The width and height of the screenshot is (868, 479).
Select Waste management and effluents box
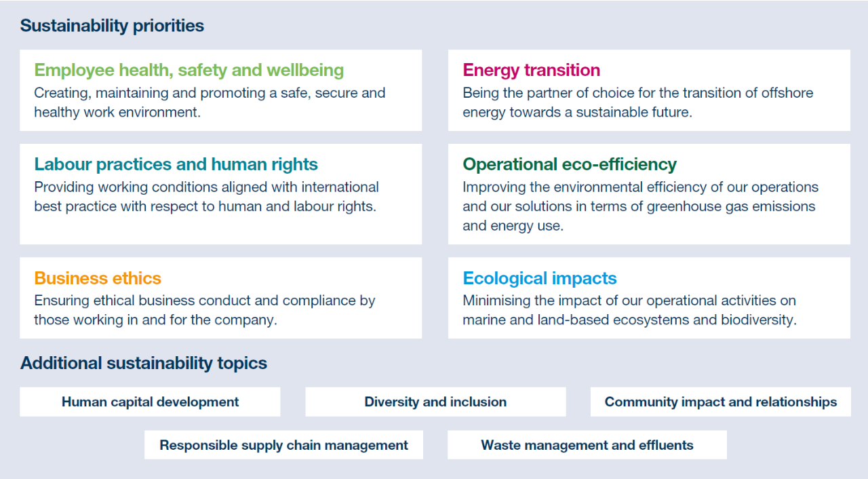pos(587,445)
